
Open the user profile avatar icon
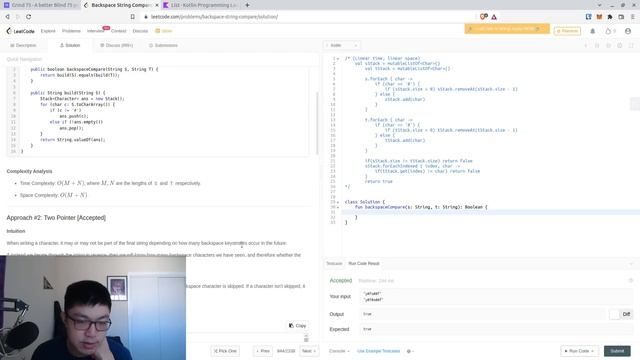click(x=628, y=31)
